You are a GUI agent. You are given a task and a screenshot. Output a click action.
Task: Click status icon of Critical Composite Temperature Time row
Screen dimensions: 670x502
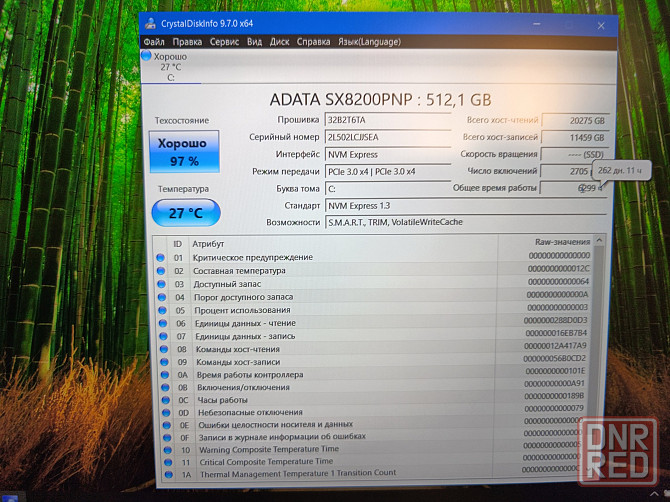point(168,462)
